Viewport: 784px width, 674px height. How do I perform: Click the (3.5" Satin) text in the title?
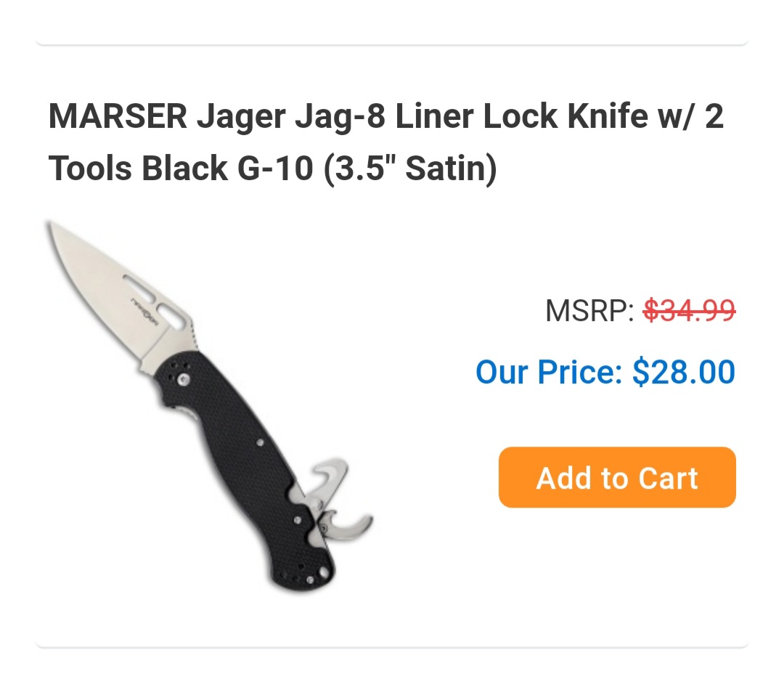pos(410,168)
